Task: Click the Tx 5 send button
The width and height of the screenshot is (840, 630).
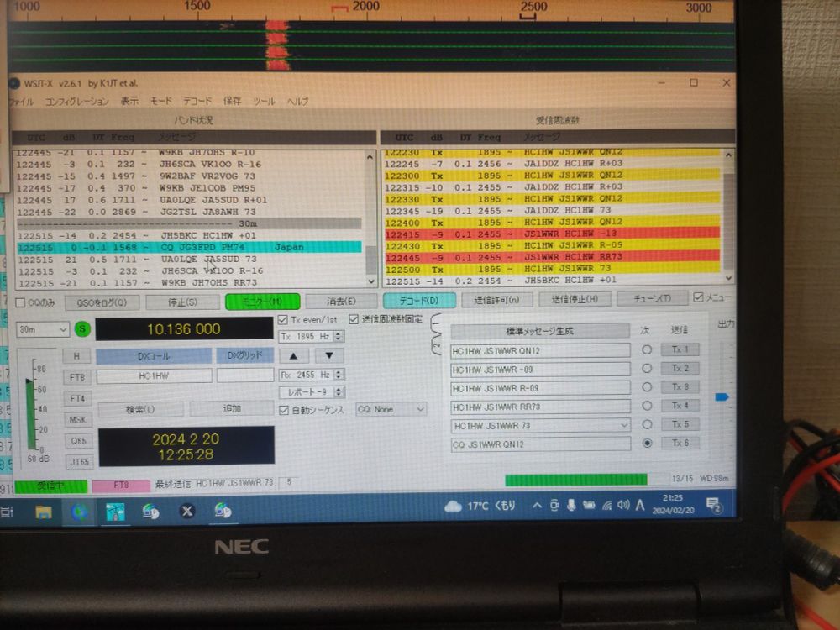Action: 680,424
